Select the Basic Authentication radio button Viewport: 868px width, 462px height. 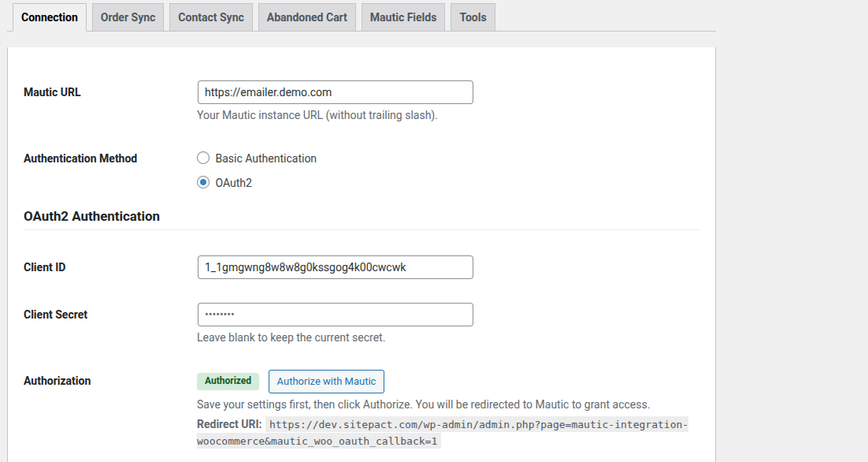tap(203, 158)
